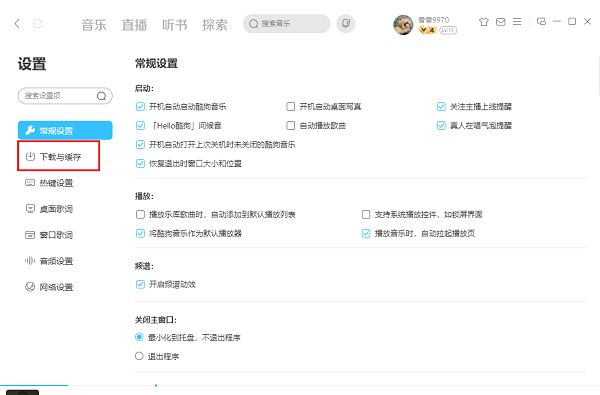Screen dimensions: 600x395
Task: Open the skin (shirt) icon
Action: pyautogui.click(x=484, y=22)
